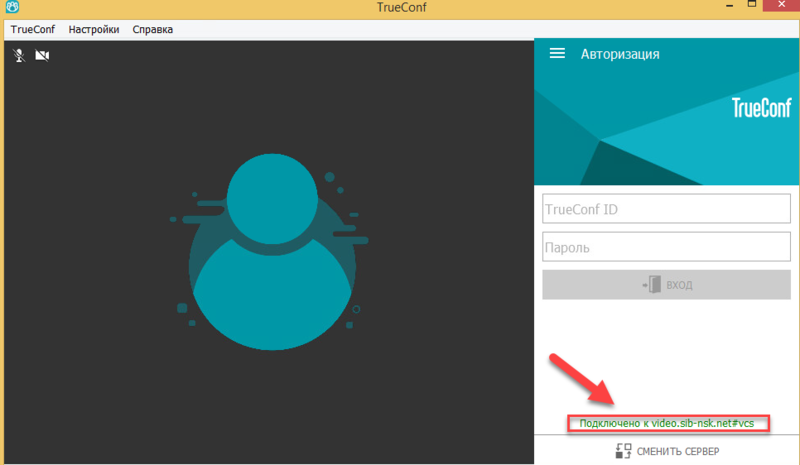Screen dimensions: 800x465
Task: Open the Справка menu
Action: click(153, 29)
